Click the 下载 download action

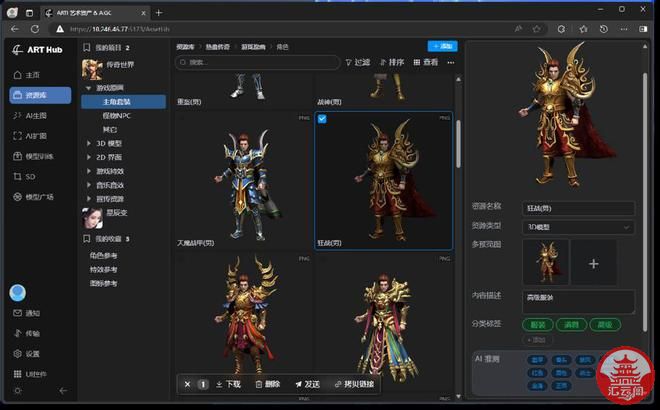click(x=228, y=384)
